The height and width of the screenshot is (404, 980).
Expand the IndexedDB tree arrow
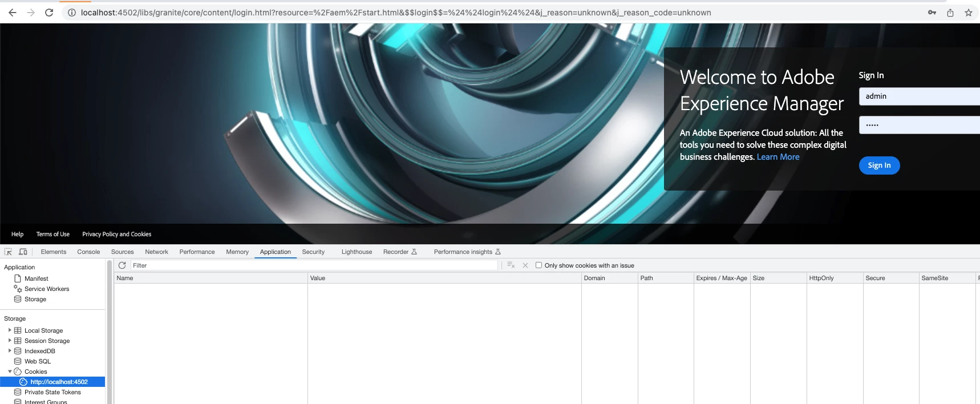[x=10, y=351]
